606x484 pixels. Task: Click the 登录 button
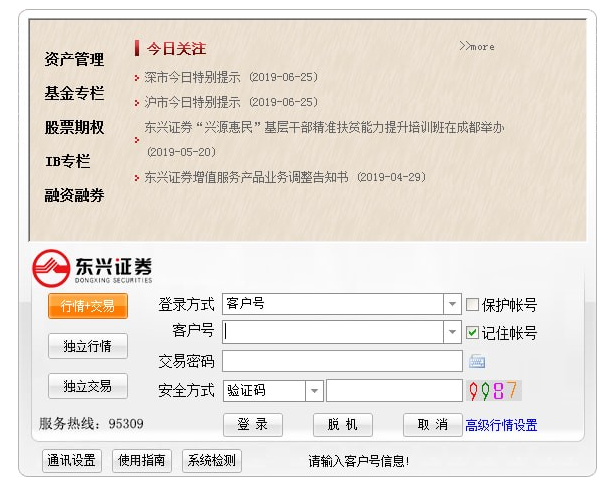pos(253,425)
